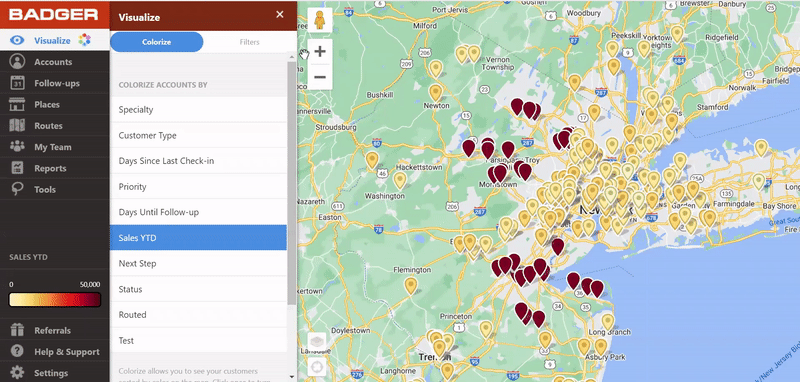This screenshot has height=382, width=800.
Task: Click the dark red pin near Morristown
Action: pos(500,173)
